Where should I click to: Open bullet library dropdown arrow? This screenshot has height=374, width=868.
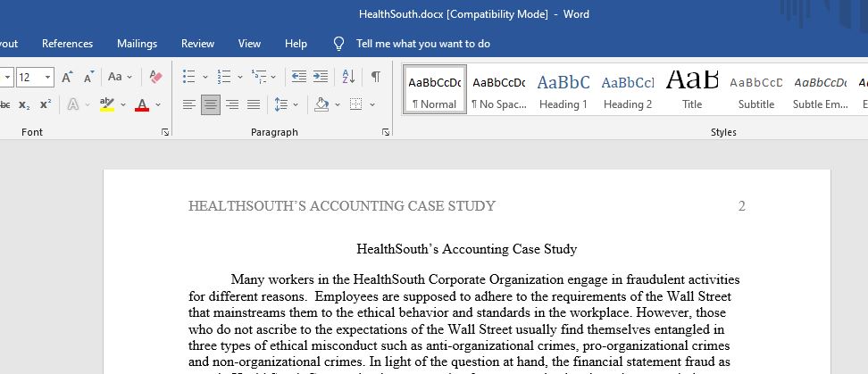point(204,77)
